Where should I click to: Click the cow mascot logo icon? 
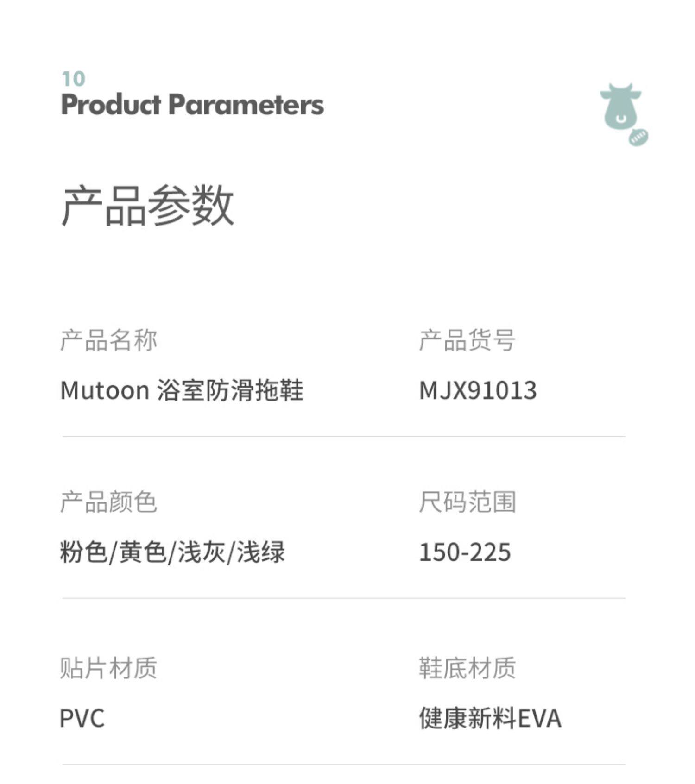coord(620,107)
